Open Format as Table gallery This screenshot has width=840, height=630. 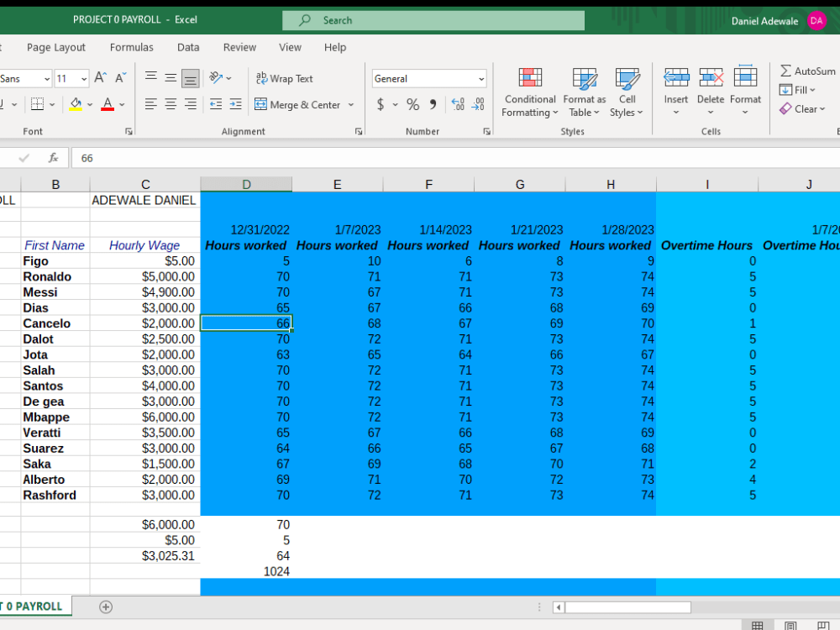[585, 92]
